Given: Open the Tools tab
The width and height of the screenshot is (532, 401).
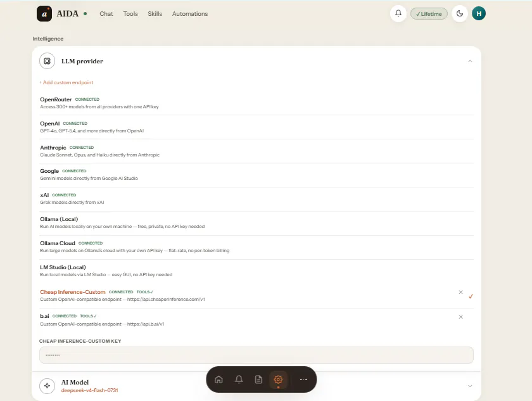Looking at the screenshot, I should tap(130, 14).
